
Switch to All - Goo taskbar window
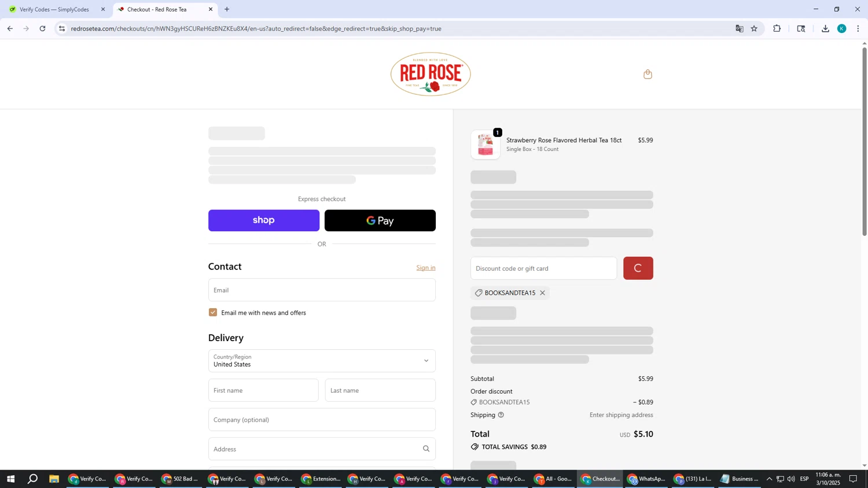pos(553,479)
